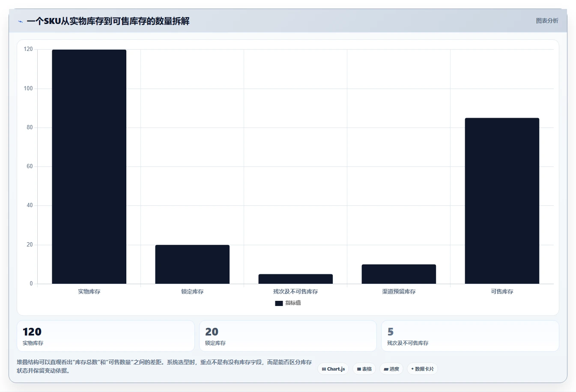This screenshot has width=576, height=392.
Task: Open the 5 残次及不可售库存 stat card
Action: click(x=470, y=336)
